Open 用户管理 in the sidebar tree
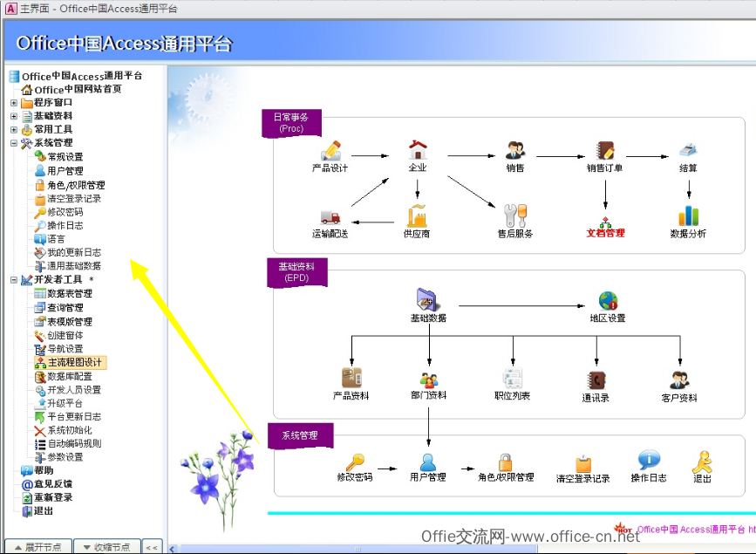 pyautogui.click(x=65, y=171)
